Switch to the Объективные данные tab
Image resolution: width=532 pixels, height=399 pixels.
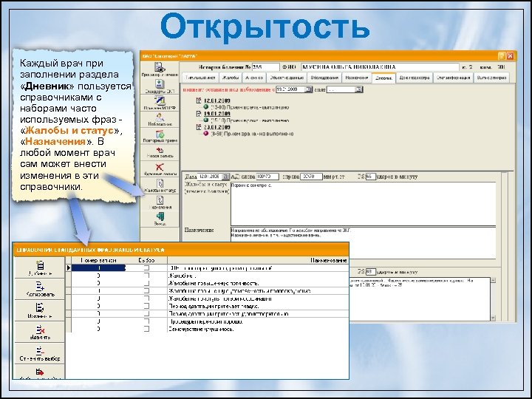(287, 78)
